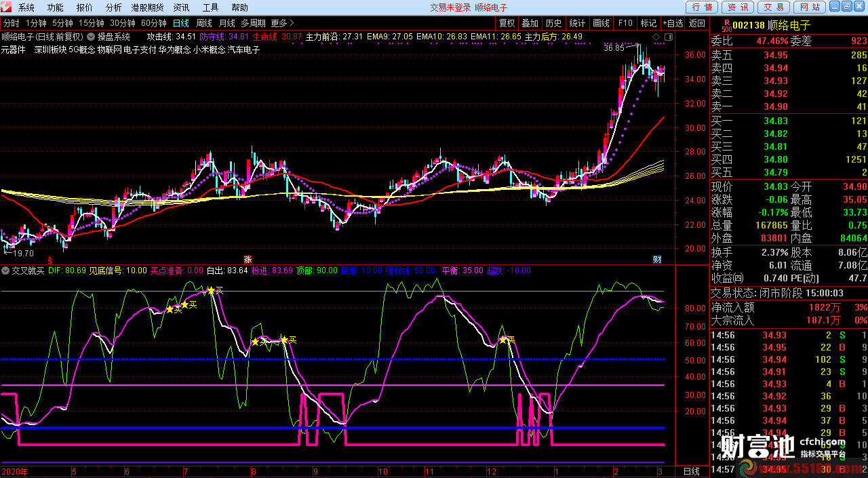Open the 统计 statistics button

(x=577, y=23)
